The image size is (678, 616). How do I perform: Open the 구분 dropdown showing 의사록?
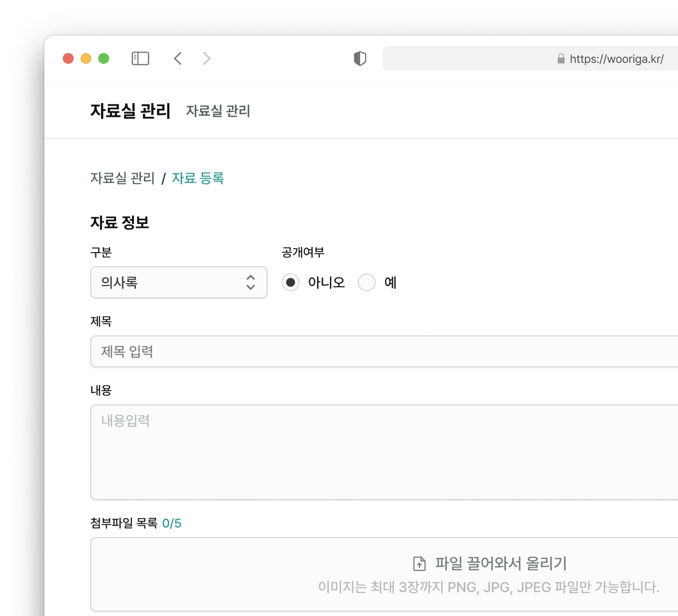(x=168, y=282)
